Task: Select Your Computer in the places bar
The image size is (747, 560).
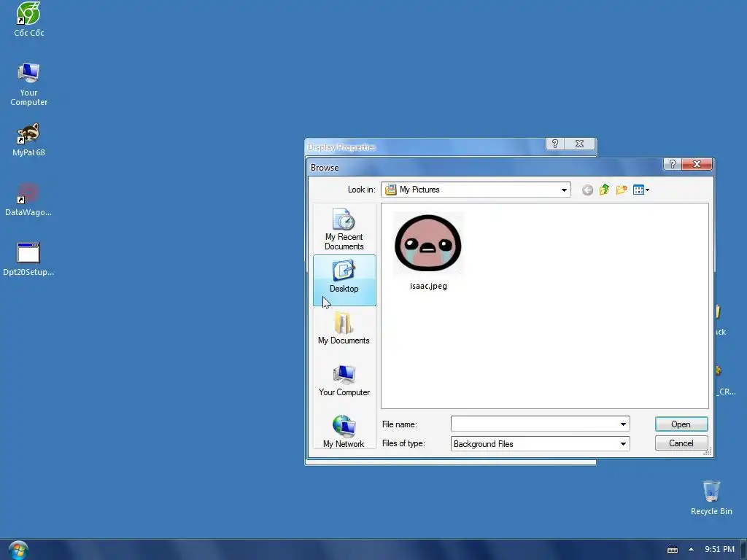Action: [x=344, y=381]
